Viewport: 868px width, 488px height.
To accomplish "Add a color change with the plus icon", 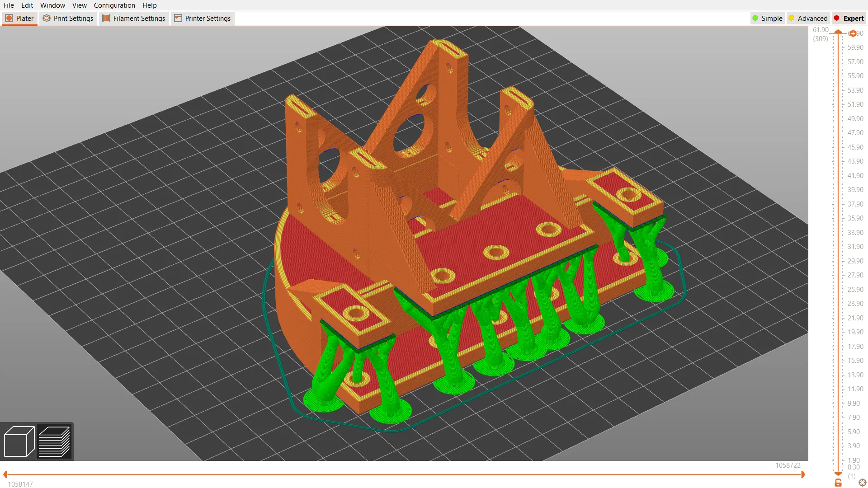I will coord(853,33).
